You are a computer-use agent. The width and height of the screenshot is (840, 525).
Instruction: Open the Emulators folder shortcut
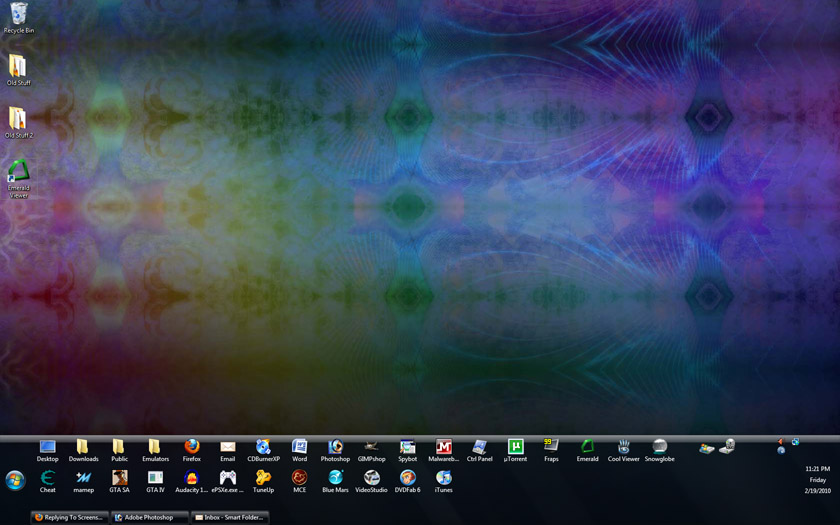pos(155,451)
